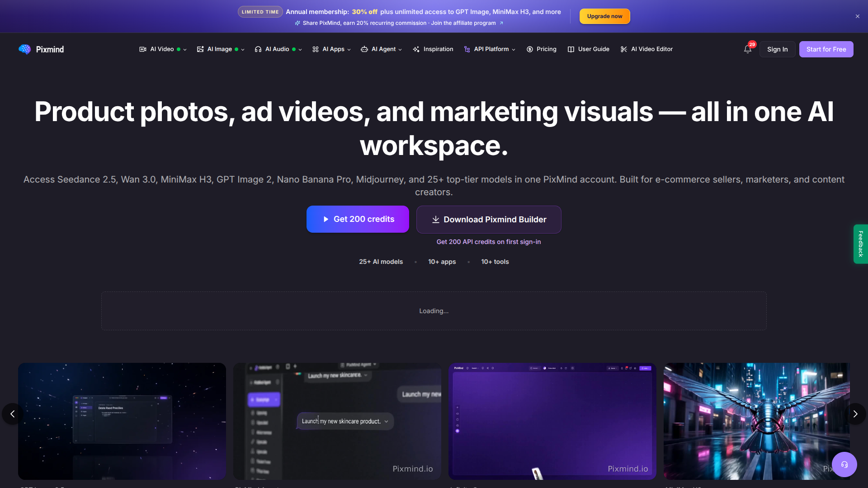Dismiss the promotional banner
Screen dimensions: 868x488
[858, 16]
